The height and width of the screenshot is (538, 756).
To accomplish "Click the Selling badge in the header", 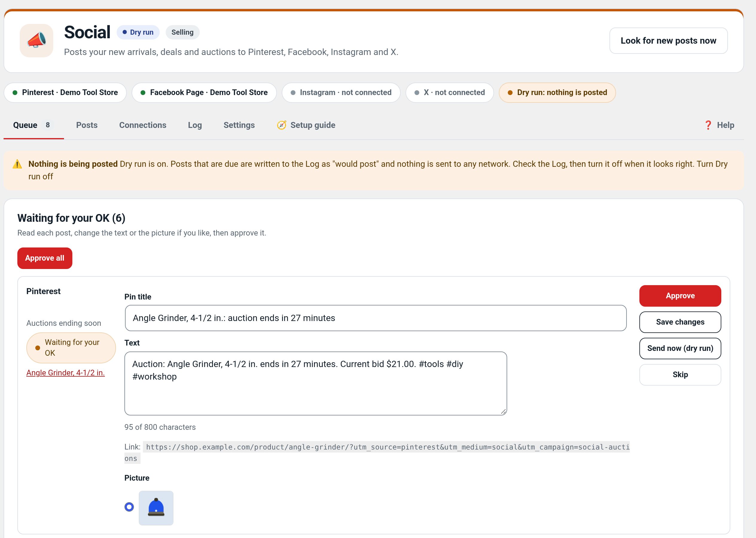I will (182, 32).
